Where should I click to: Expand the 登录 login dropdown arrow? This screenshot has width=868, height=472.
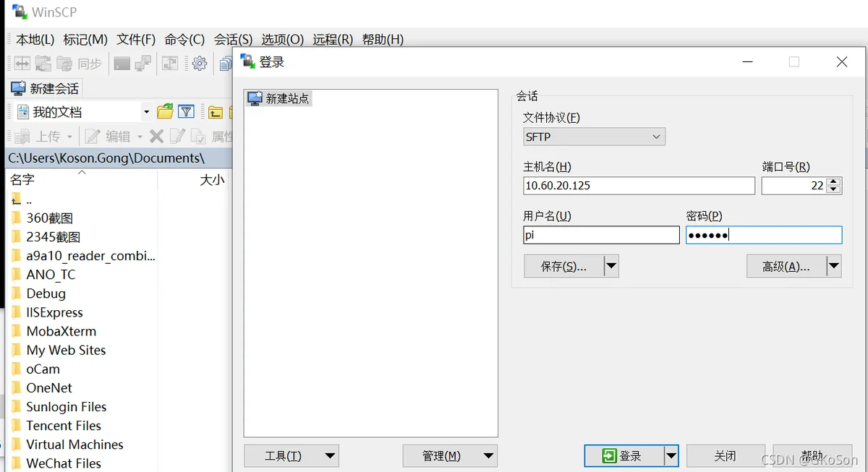pos(671,455)
